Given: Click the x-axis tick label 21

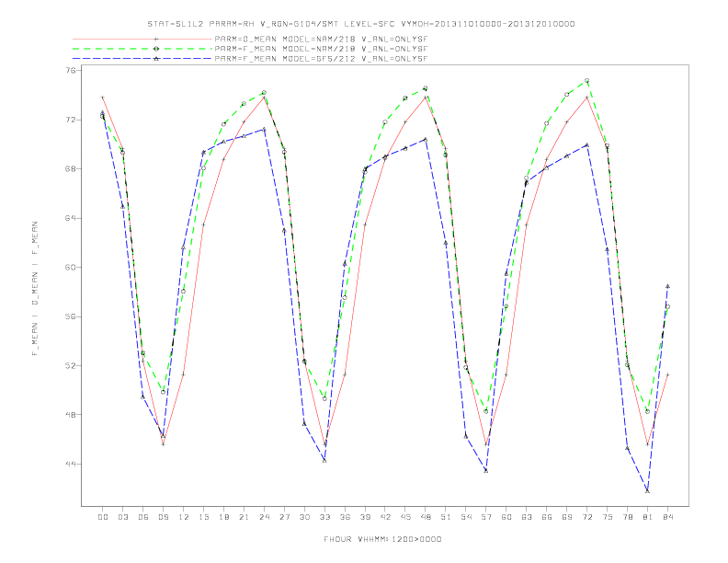Looking at the screenshot, I should [244, 517].
